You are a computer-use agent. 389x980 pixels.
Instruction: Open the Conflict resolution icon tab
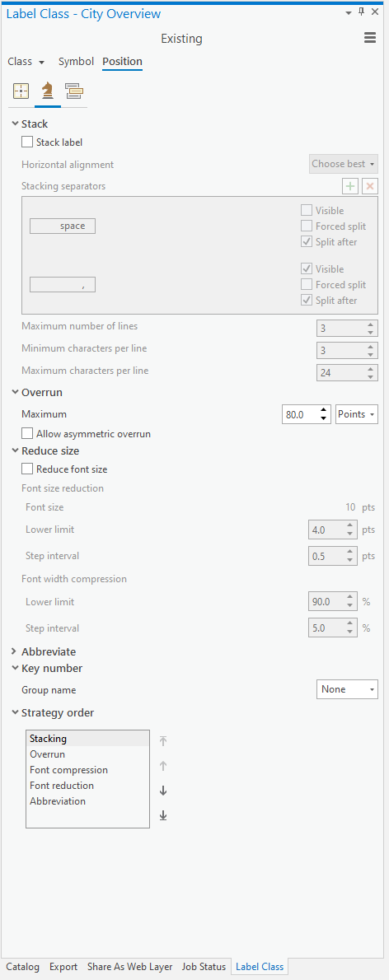tap(74, 91)
